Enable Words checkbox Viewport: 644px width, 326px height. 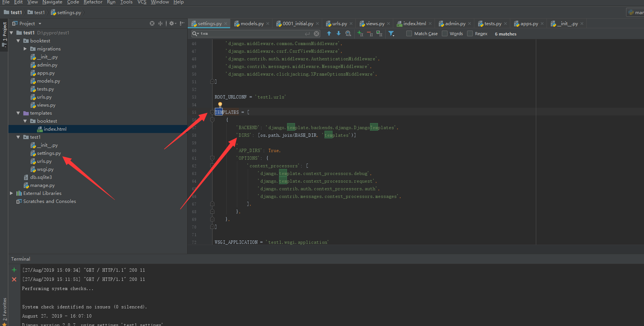click(x=444, y=34)
